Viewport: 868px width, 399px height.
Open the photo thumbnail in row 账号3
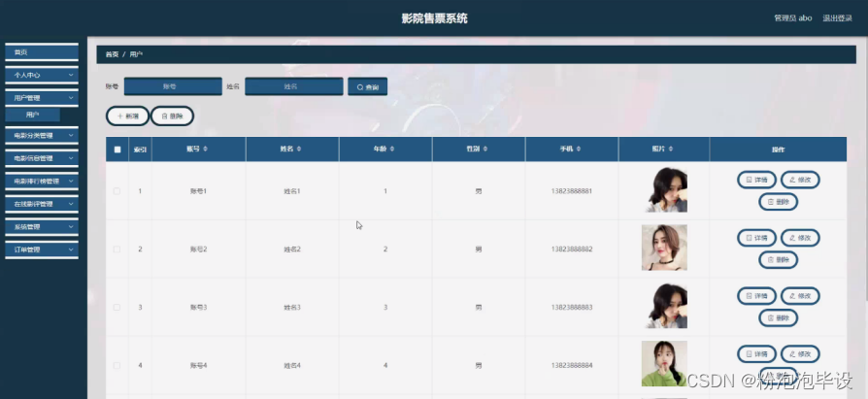pos(666,306)
